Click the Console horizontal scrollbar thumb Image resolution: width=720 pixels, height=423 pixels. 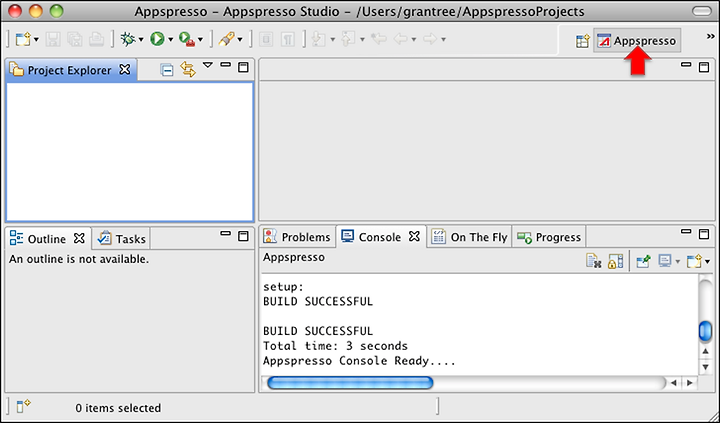(x=350, y=383)
